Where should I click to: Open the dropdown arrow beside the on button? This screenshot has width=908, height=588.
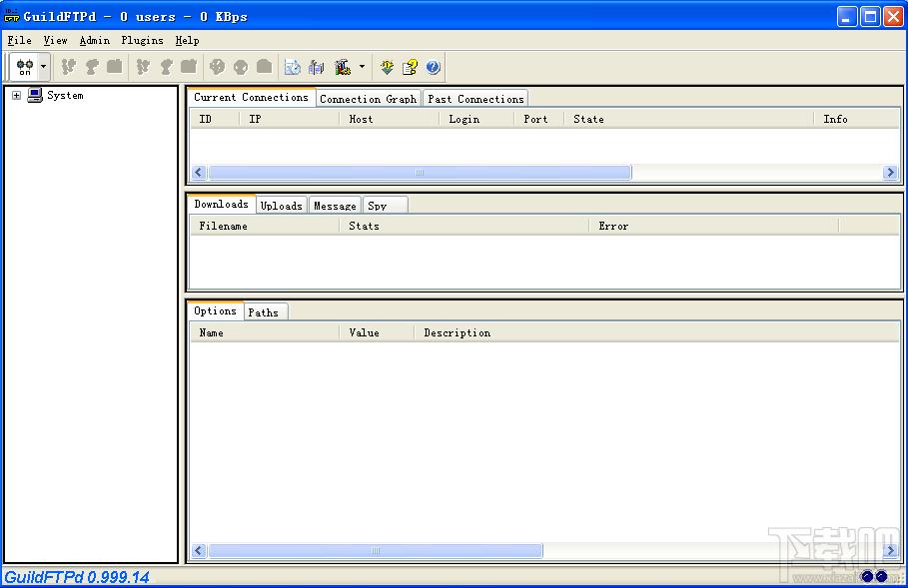coord(43,67)
